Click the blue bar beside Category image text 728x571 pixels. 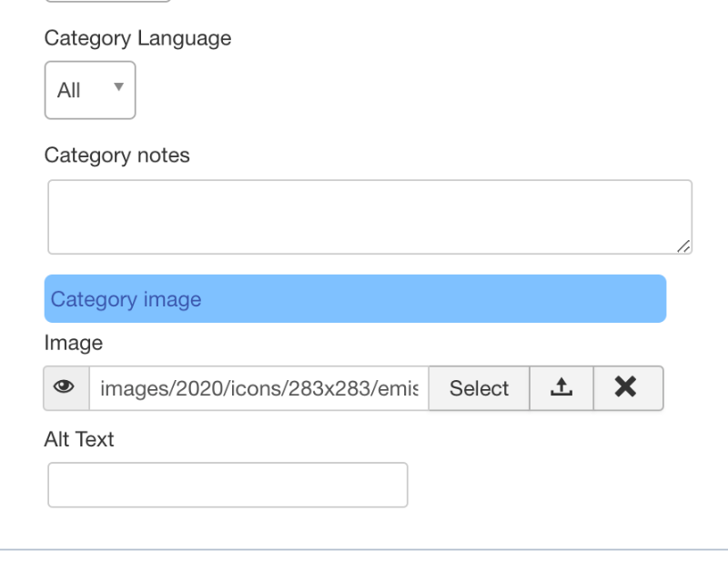(x=434, y=299)
